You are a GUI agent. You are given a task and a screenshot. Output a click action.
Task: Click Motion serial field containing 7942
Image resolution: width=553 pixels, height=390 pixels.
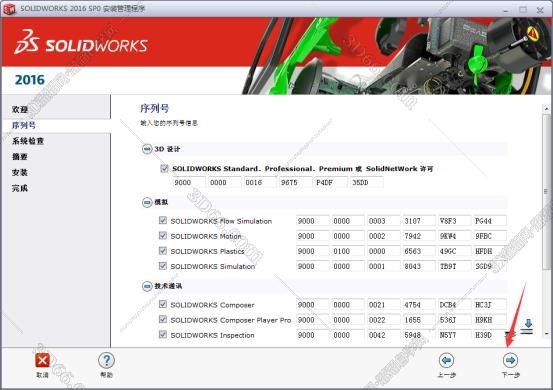(419, 236)
